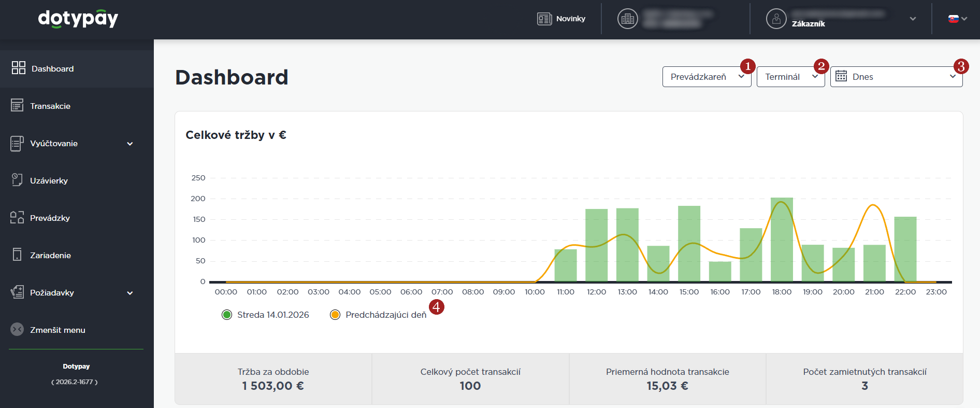980x408 pixels.
Task: Click the company building icon in header
Action: [x=627, y=19]
